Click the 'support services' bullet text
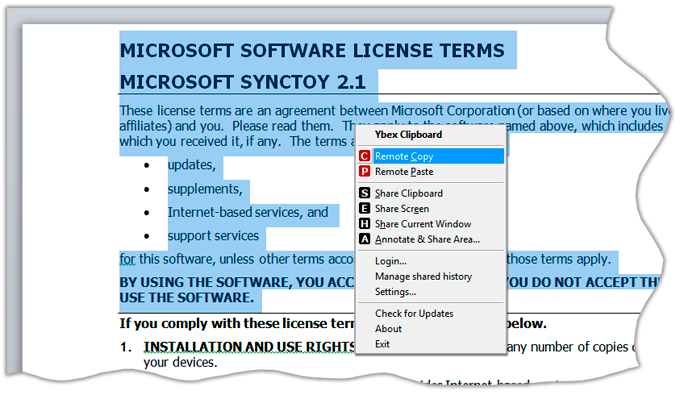 tap(213, 236)
